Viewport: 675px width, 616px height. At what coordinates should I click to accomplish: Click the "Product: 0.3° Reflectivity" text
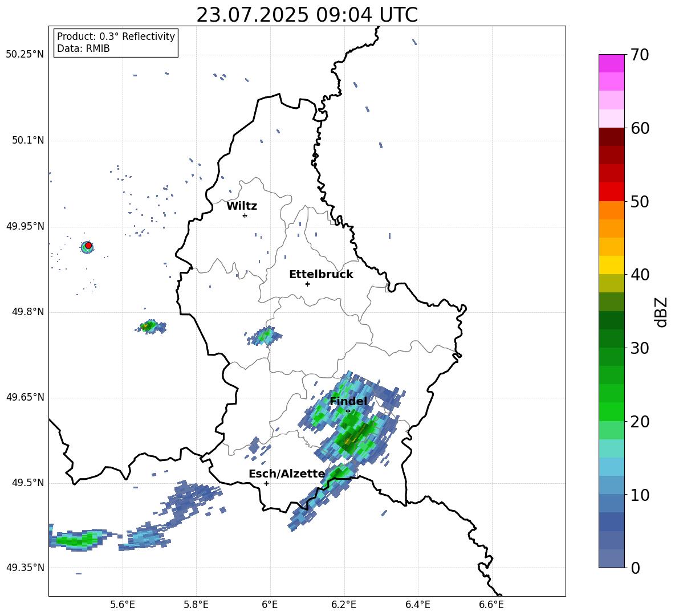(x=116, y=36)
